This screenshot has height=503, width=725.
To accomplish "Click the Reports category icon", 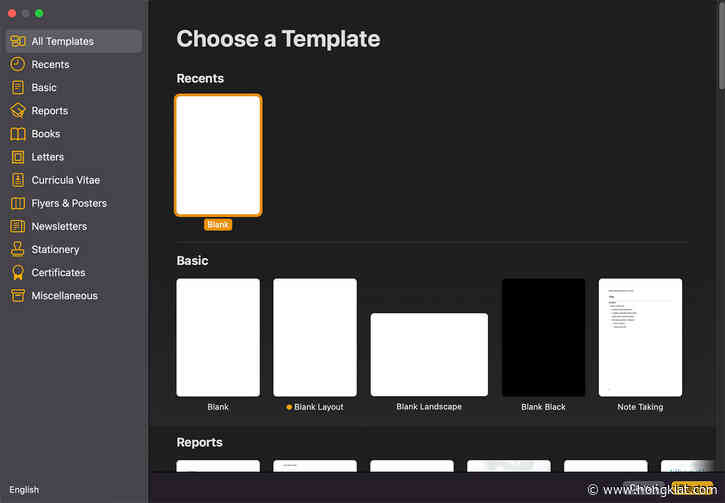I will [x=18, y=111].
